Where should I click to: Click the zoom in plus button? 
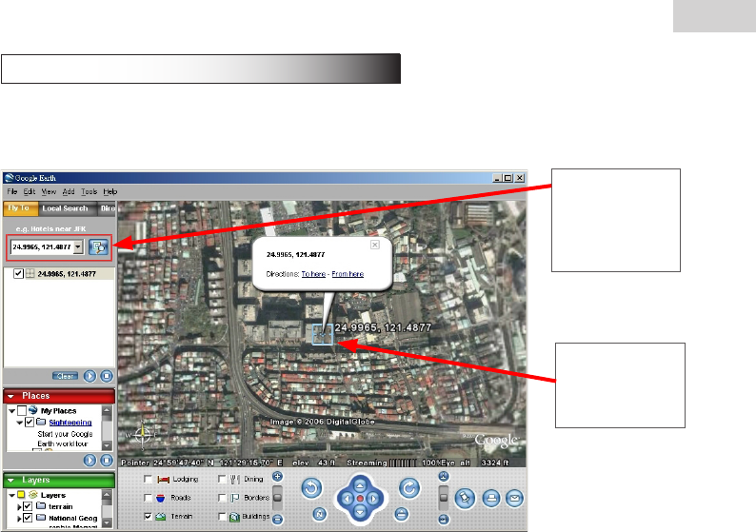[277, 477]
